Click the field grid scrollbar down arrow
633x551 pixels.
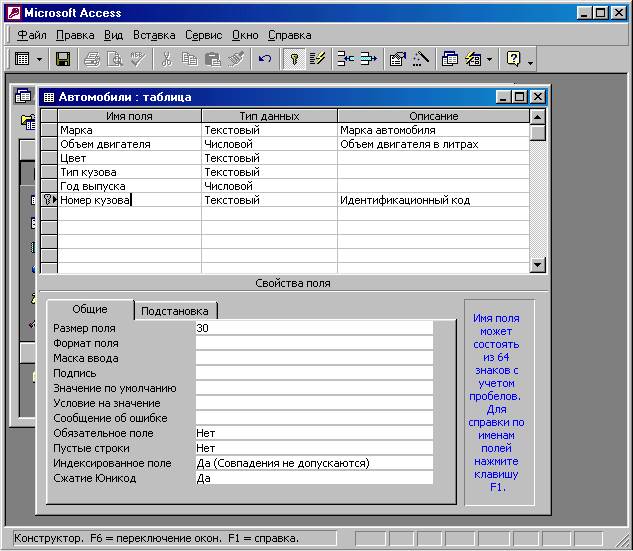538,265
